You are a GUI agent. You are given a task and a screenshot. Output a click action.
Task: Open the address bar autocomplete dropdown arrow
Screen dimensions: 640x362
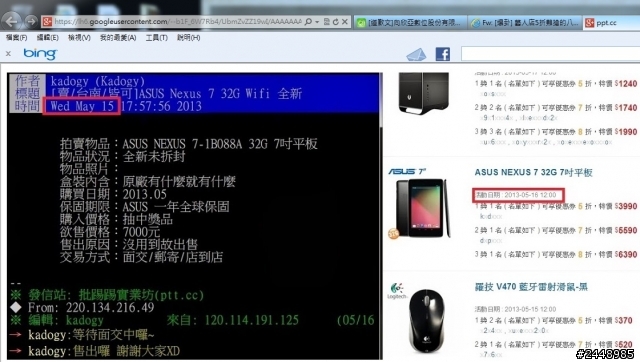[x=317, y=22]
